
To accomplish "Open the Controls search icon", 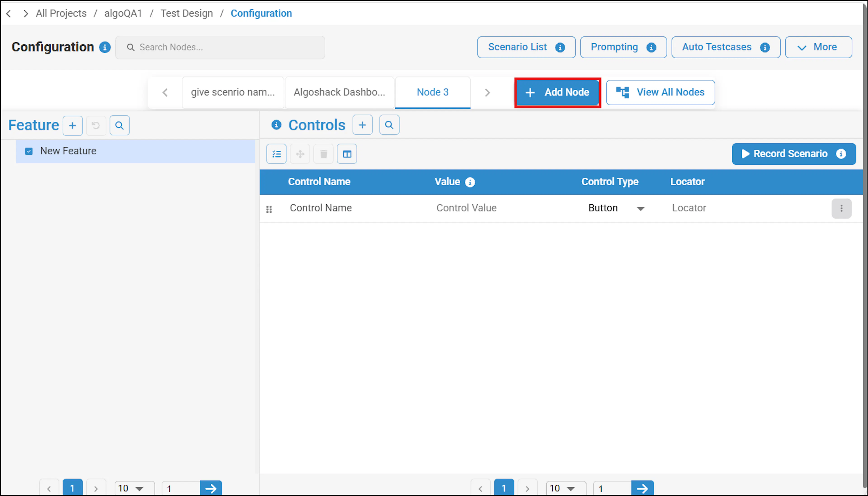I will 389,125.
